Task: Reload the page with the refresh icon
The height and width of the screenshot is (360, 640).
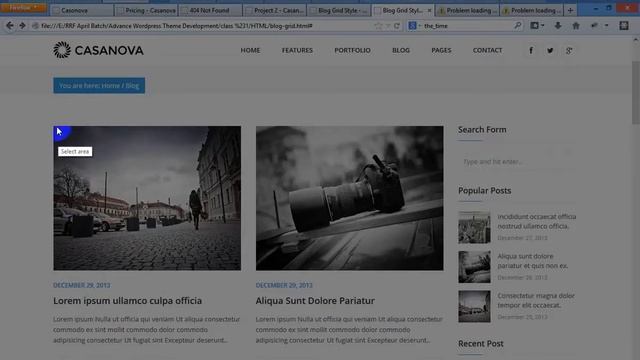Action: click(396, 26)
